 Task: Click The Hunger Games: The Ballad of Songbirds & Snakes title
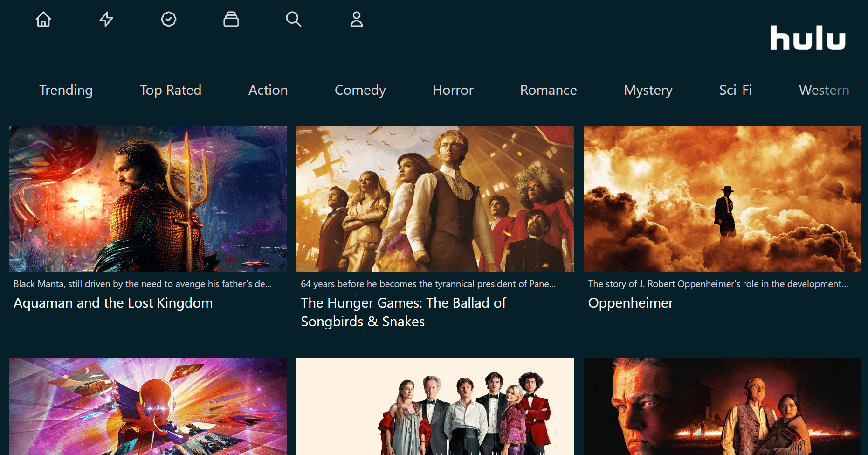point(404,312)
